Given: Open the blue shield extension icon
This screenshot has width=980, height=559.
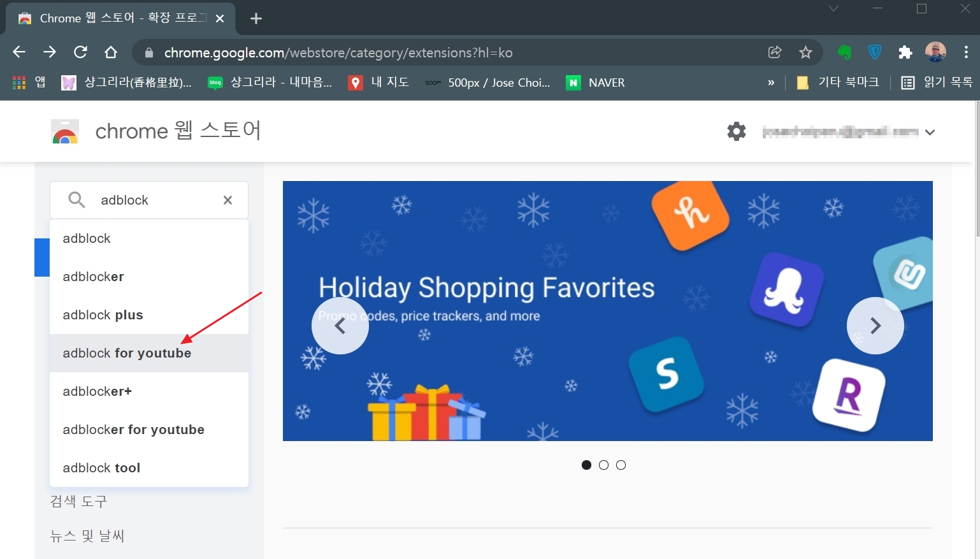Looking at the screenshot, I should tap(876, 52).
